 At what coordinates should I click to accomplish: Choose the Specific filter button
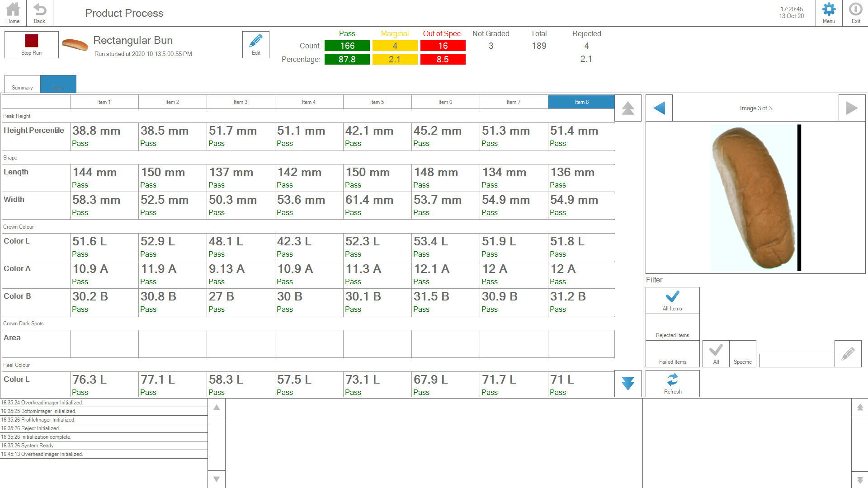tap(742, 354)
